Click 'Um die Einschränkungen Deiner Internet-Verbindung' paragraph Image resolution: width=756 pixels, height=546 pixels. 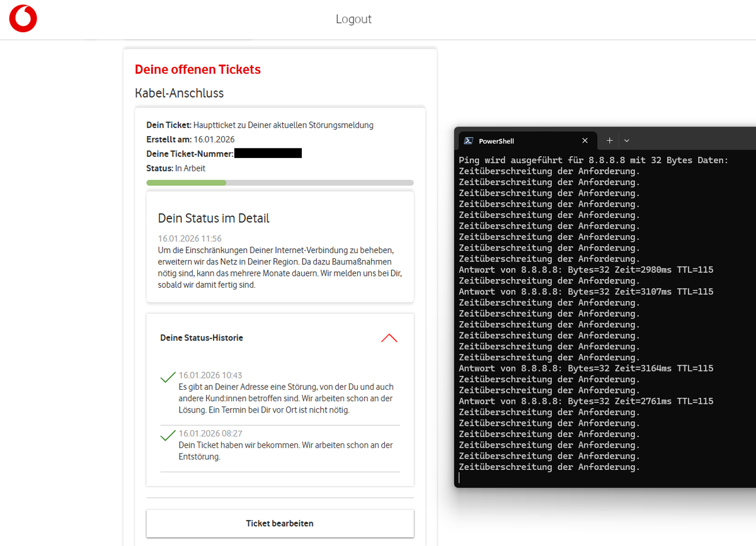280,267
